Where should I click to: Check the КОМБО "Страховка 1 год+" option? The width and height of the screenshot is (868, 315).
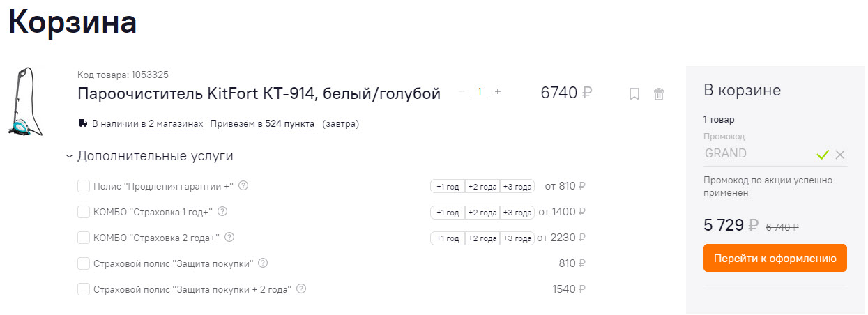point(84,212)
